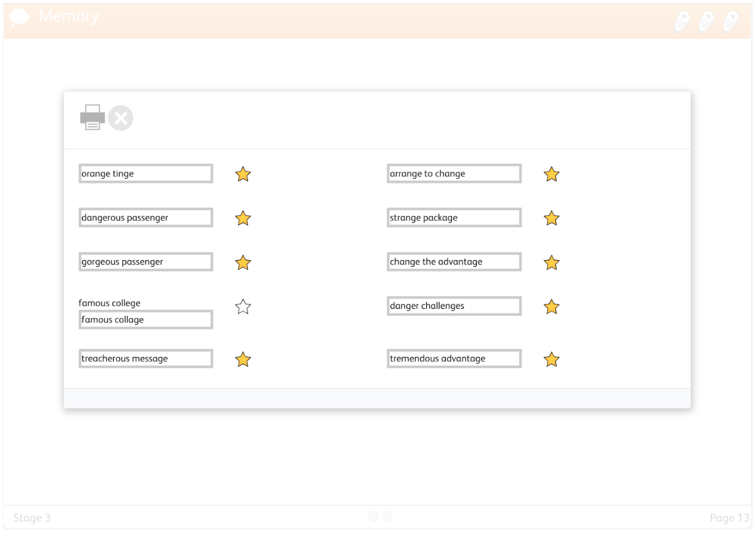Screen dimensions: 756x533
Task: Click the first tag icon in header
Action: tap(682, 22)
